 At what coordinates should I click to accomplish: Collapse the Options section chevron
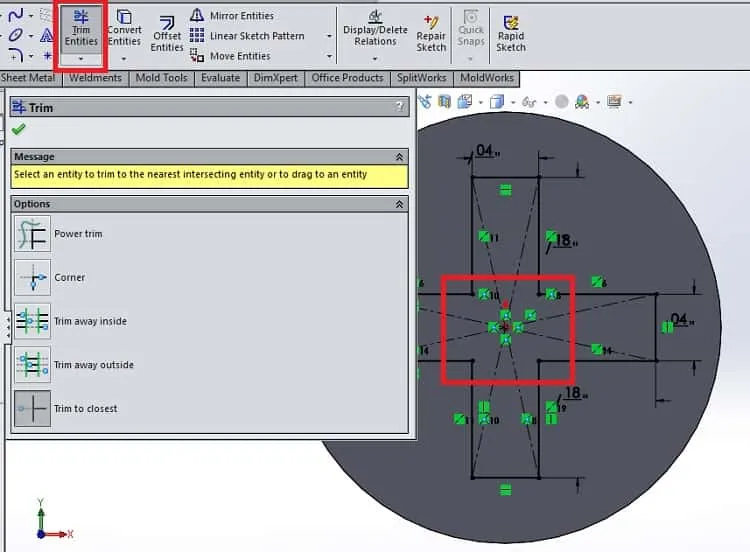399,204
